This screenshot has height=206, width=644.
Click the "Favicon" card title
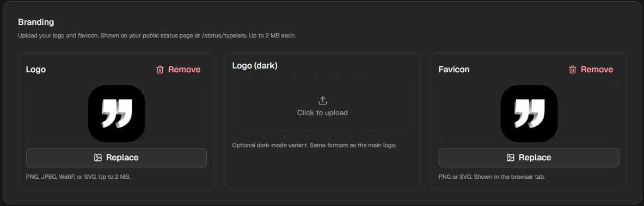454,70
